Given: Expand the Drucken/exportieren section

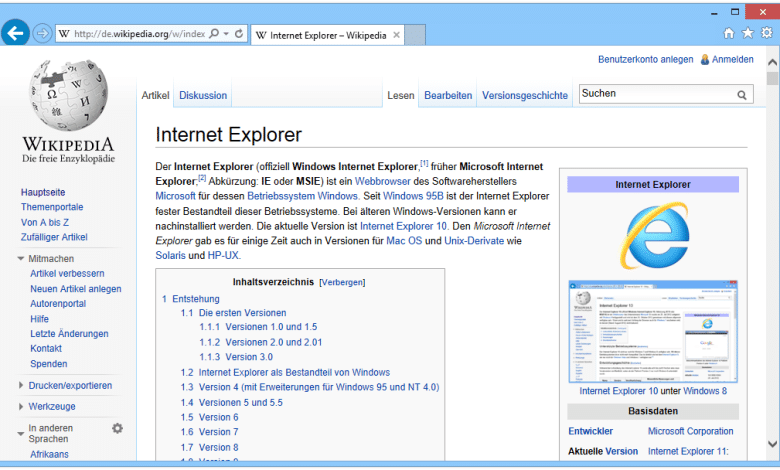Looking at the screenshot, I should tap(20, 385).
